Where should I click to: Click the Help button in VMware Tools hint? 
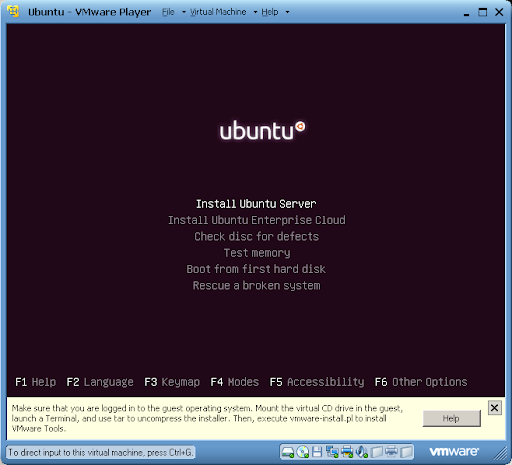(451, 418)
